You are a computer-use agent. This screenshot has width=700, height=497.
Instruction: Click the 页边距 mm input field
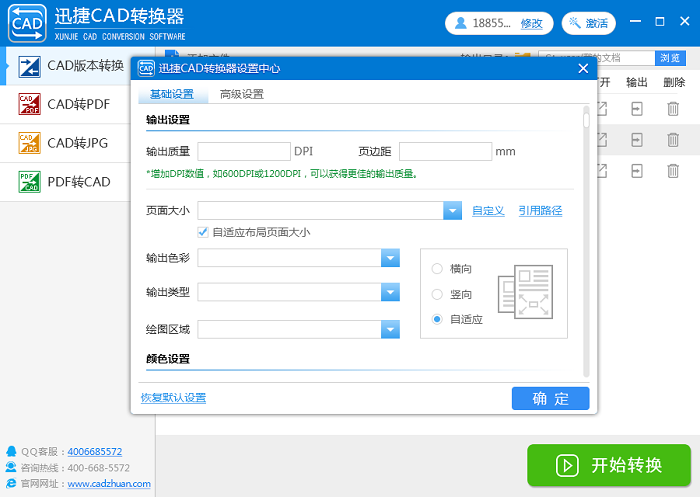445,151
